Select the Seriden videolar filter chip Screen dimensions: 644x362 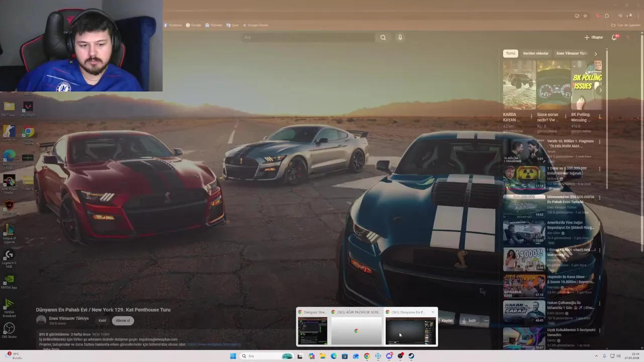[536, 53]
